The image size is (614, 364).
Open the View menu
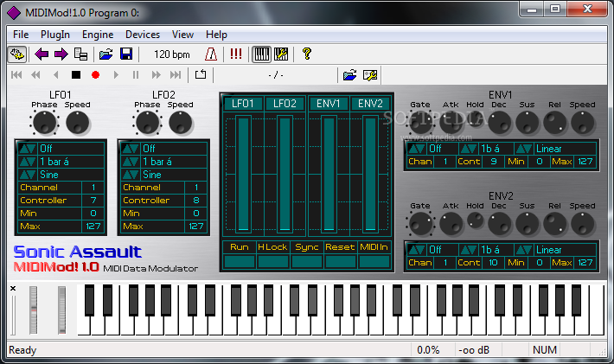tap(182, 35)
